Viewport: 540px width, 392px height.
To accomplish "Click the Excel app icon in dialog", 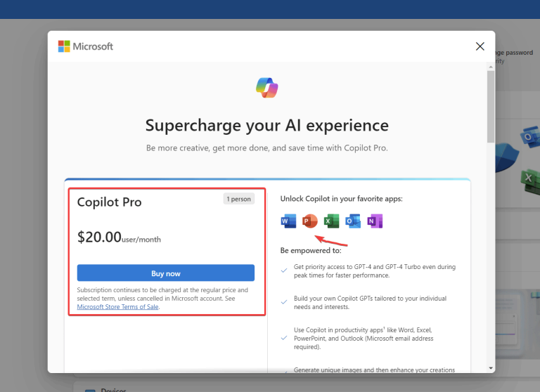I will click(x=331, y=221).
